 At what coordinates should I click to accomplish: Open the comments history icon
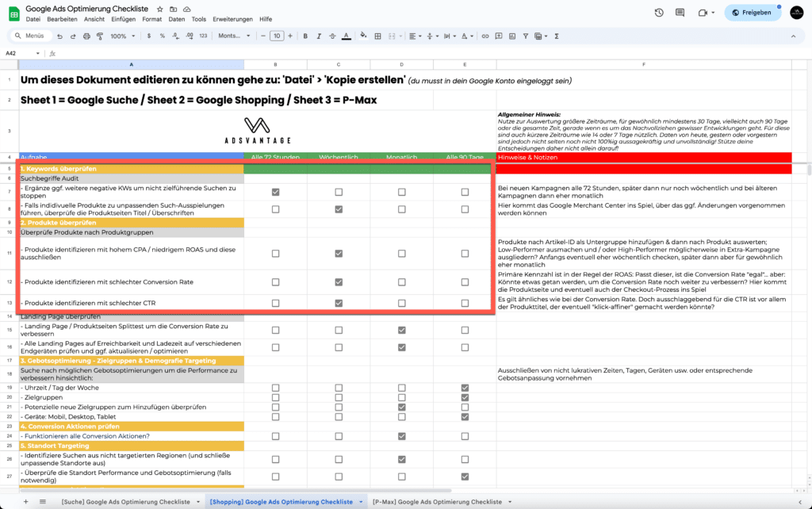[680, 13]
